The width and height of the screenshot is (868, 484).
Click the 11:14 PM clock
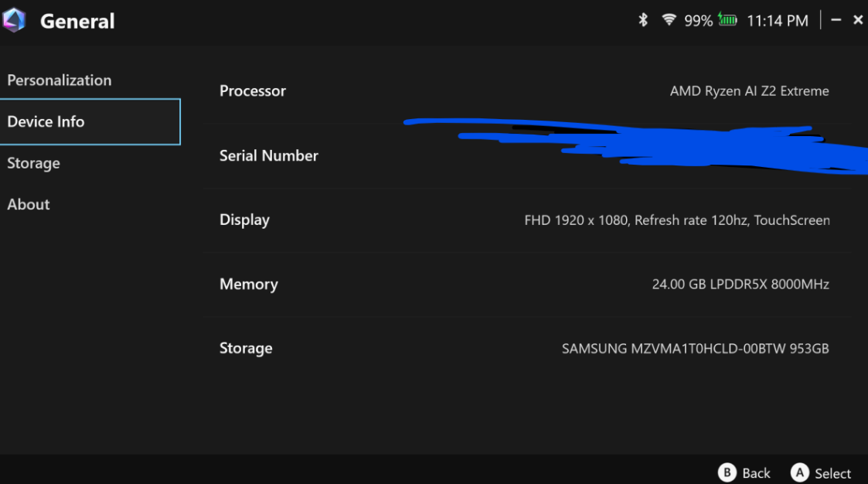pos(777,21)
